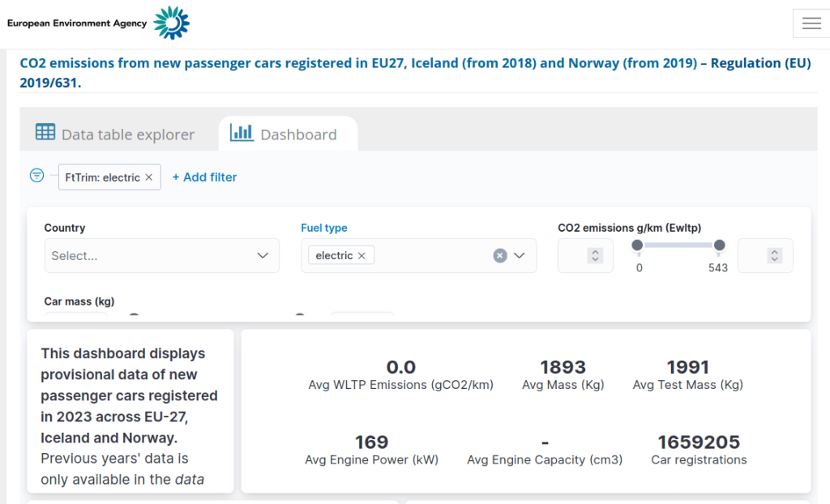Click the CO2 emissions slider left handle
This screenshot has width=830, height=504.
(x=638, y=246)
